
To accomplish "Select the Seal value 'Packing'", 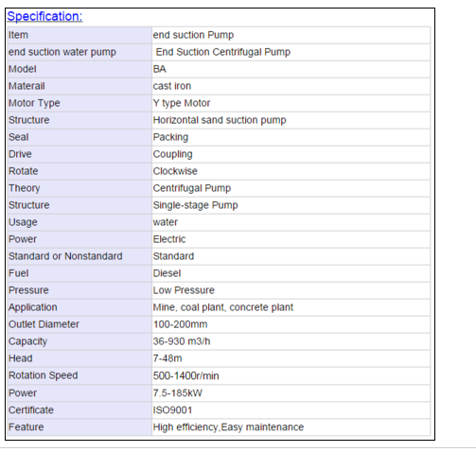I will [170, 137].
